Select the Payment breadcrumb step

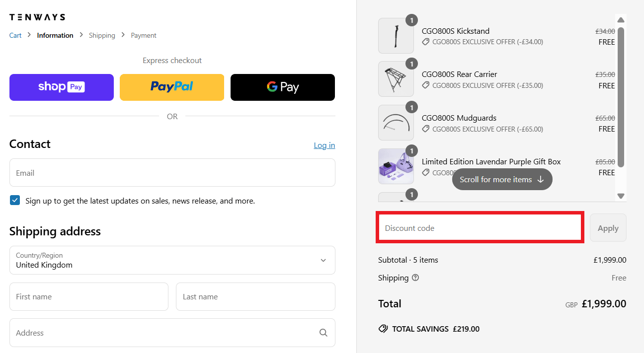(x=144, y=35)
